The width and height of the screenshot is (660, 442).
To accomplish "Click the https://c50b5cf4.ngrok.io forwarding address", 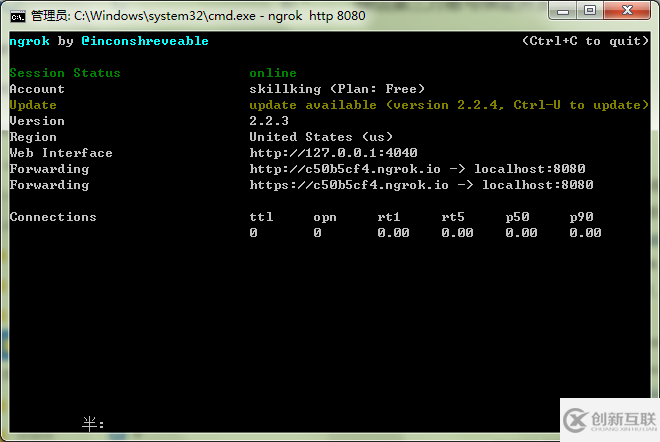I will click(x=349, y=185).
